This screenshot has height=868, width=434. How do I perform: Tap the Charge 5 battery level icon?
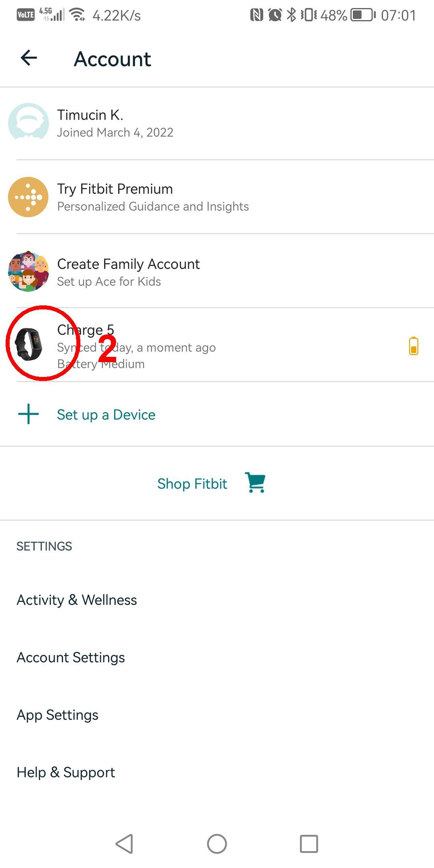tap(414, 346)
